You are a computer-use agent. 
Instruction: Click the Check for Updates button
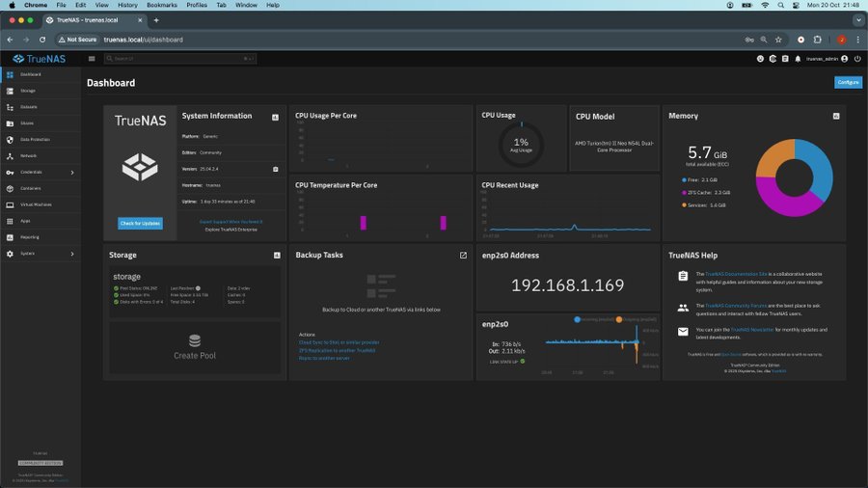point(141,224)
